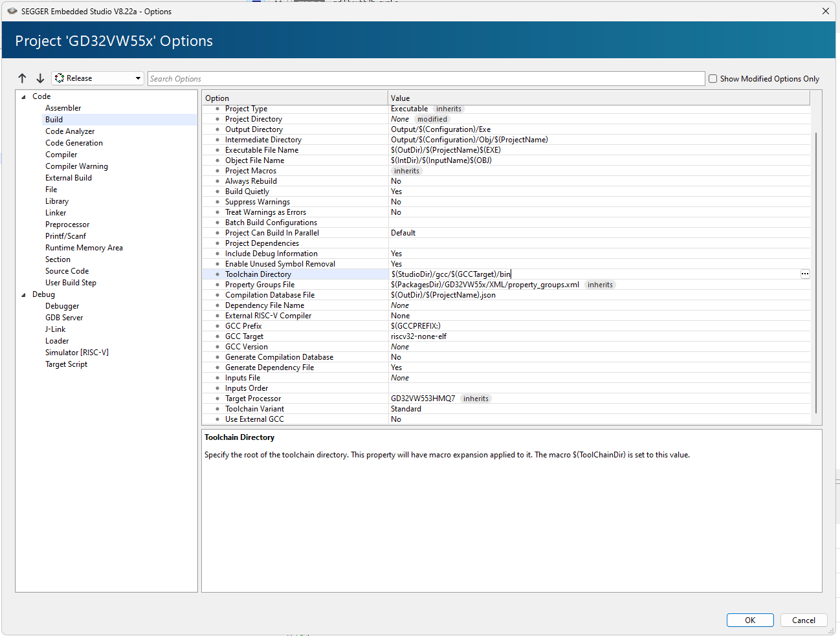Select the Preprocessor options category
Image resolution: width=840 pixels, height=636 pixels.
point(67,225)
